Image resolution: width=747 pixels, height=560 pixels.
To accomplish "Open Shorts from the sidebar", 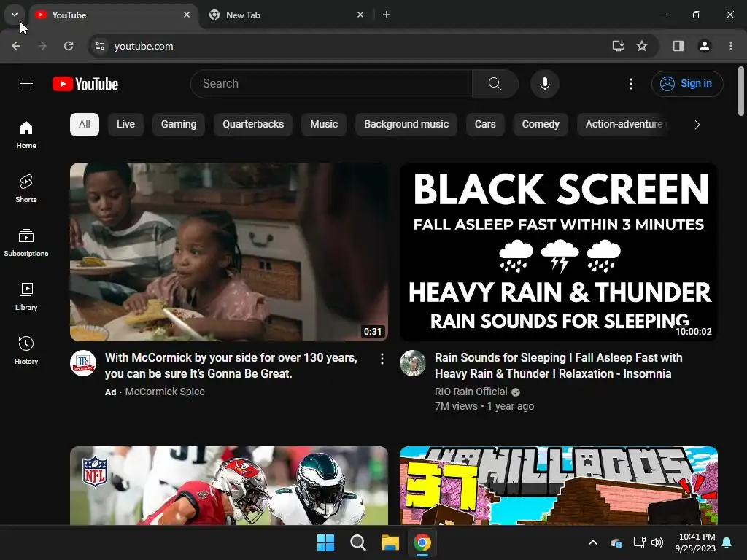I will coord(26,189).
